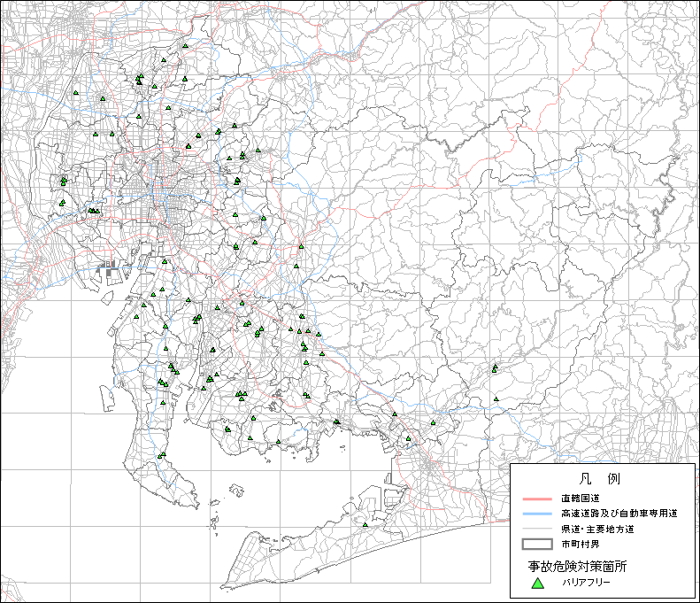Click the green triangle バリアフリー legend symbol

point(538,583)
